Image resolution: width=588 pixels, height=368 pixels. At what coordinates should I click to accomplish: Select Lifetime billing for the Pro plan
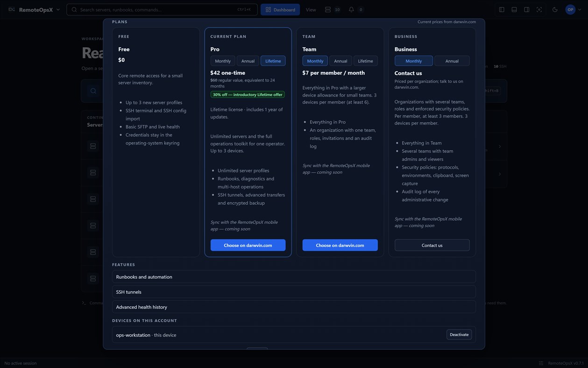[273, 61]
